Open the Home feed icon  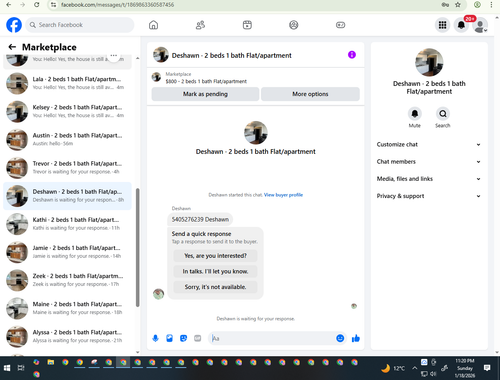153,25
